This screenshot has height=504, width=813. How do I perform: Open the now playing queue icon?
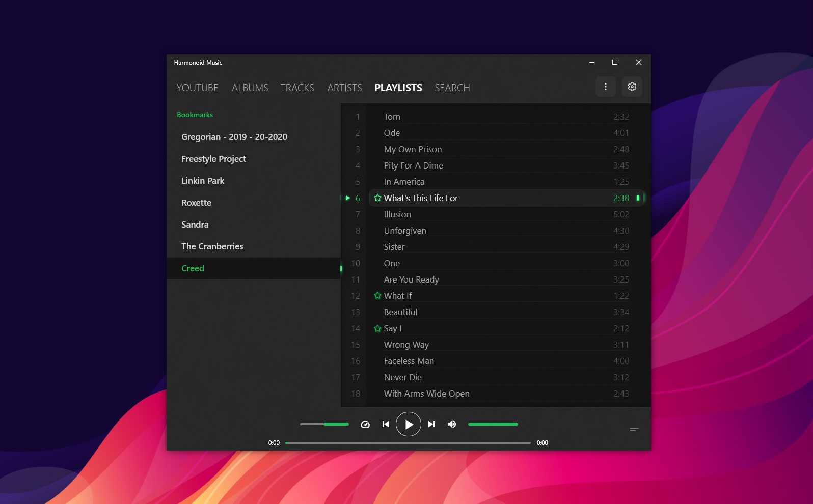pos(634,429)
